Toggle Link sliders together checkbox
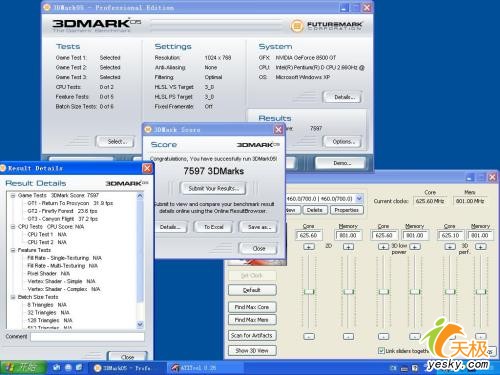Viewport: 500px width, 375px height. [381, 351]
